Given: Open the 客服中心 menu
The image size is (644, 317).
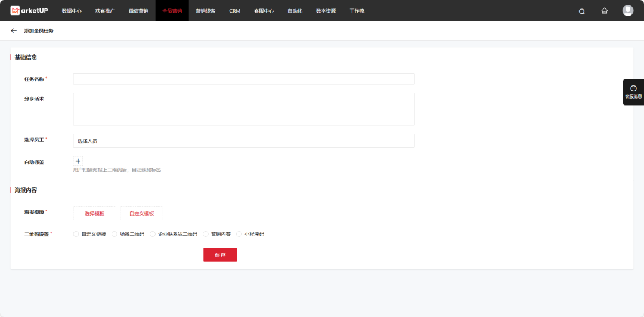Looking at the screenshot, I should [x=264, y=11].
